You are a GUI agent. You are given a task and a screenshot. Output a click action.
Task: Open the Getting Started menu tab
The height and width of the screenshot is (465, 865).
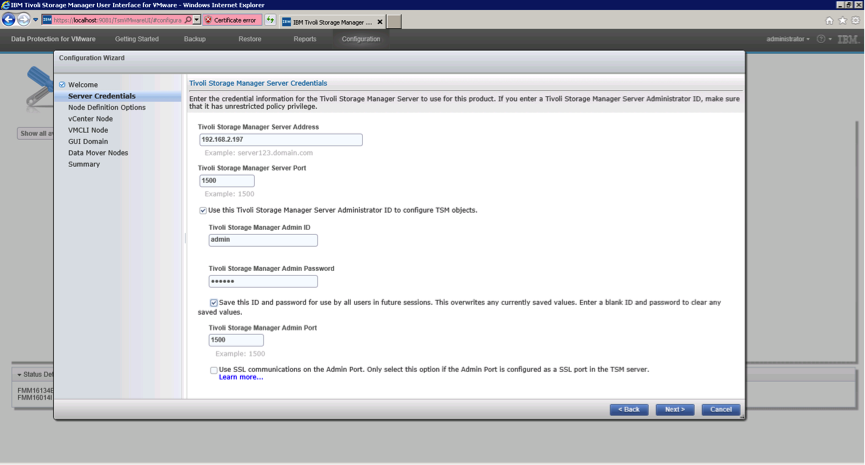coord(137,39)
